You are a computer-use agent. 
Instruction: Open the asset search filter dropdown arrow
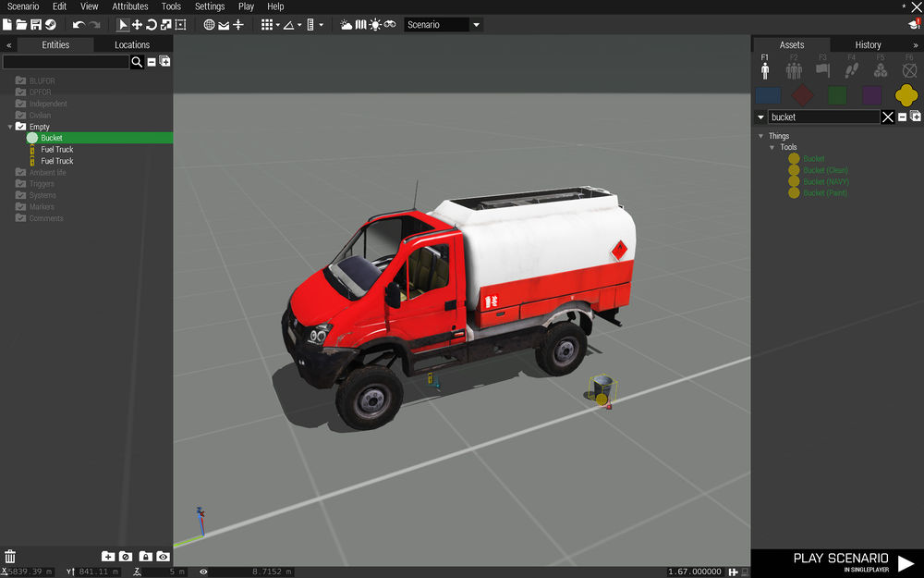[x=760, y=117]
